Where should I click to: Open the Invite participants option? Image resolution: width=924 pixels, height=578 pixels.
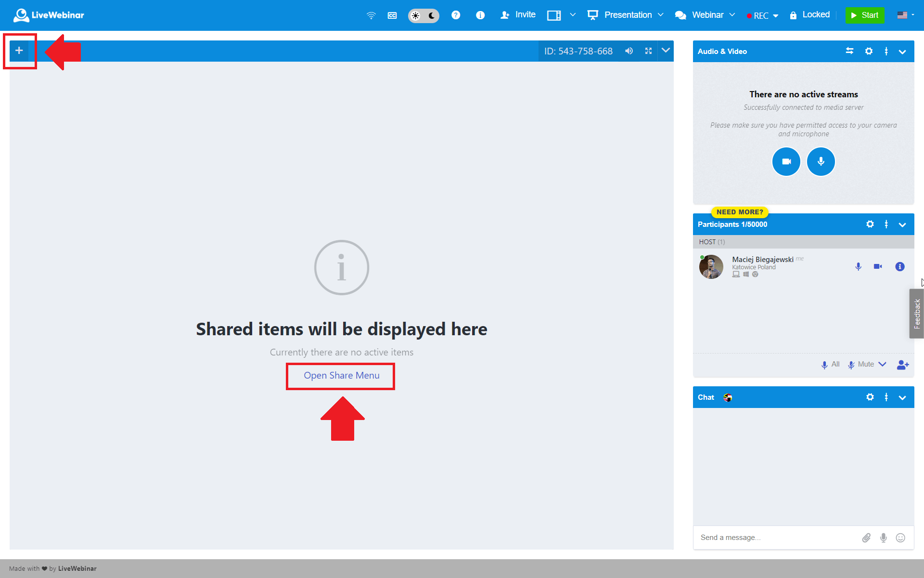(518, 15)
